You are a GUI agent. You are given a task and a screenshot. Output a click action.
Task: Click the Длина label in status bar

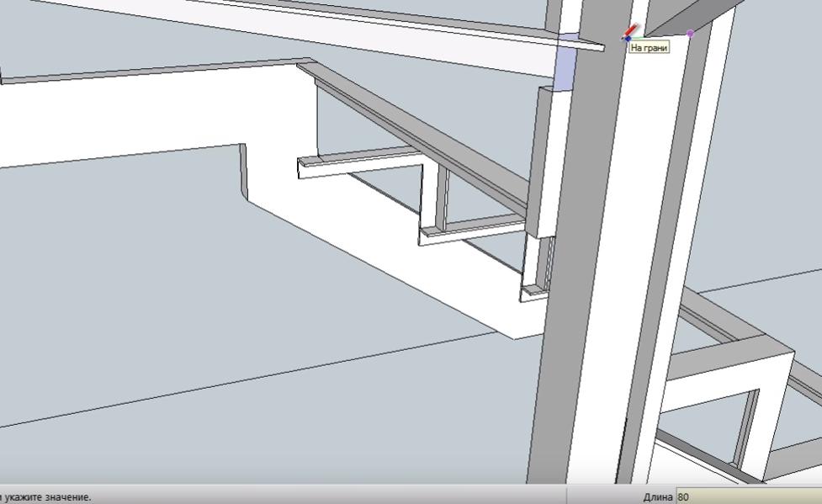coord(657,496)
